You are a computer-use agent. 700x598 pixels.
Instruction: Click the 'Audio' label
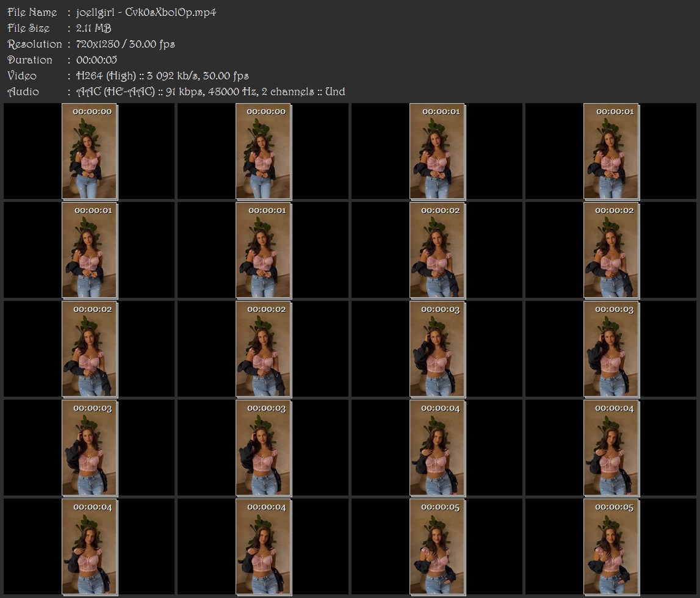pos(23,92)
